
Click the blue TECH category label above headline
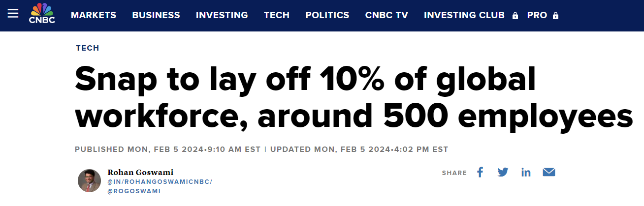[88, 48]
